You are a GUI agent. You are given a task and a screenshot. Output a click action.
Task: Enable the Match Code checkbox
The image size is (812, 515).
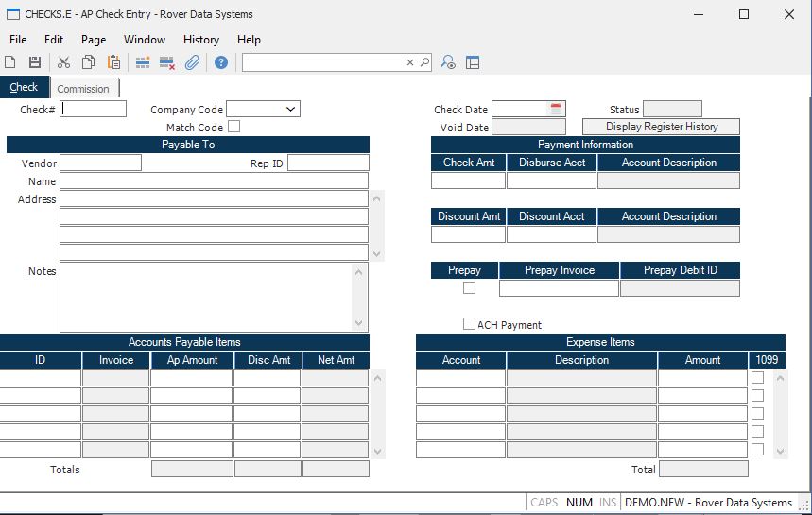pos(233,127)
